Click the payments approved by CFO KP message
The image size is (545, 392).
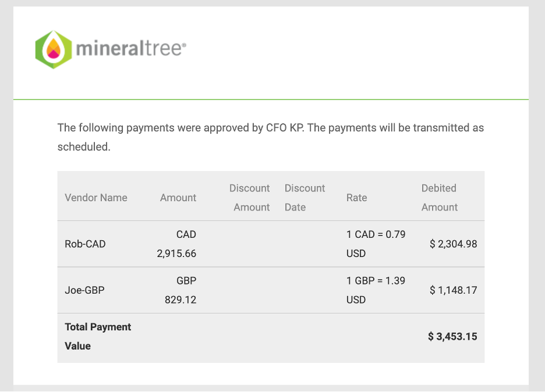point(270,137)
